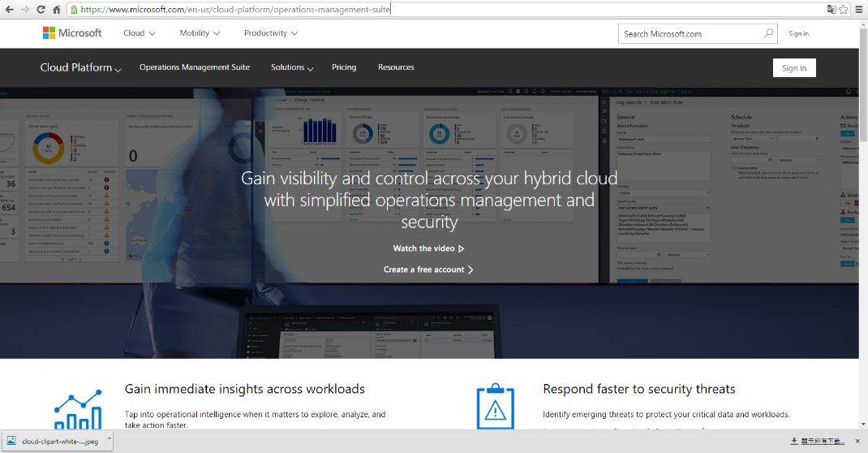The width and height of the screenshot is (868, 453).
Task: Expand the Cloud menu
Action: (139, 33)
